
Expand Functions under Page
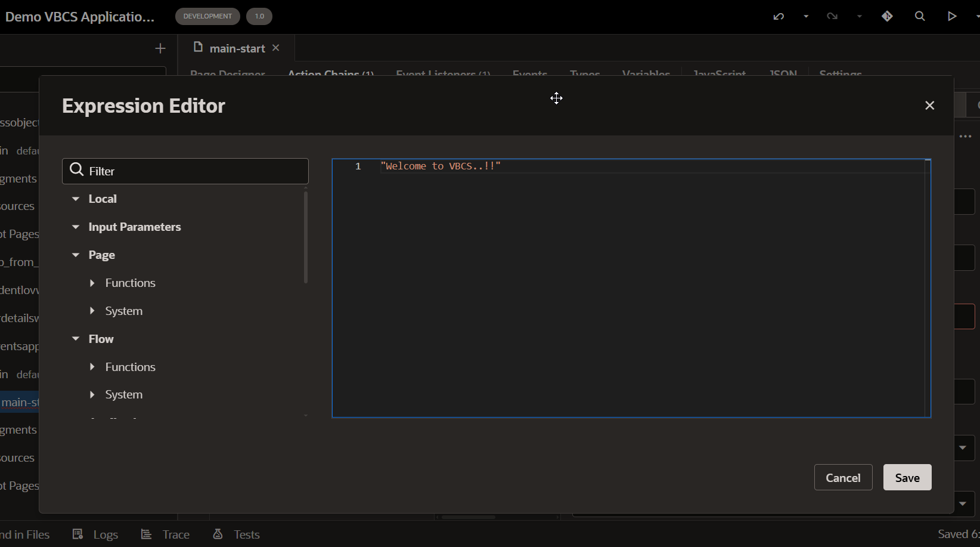point(92,283)
